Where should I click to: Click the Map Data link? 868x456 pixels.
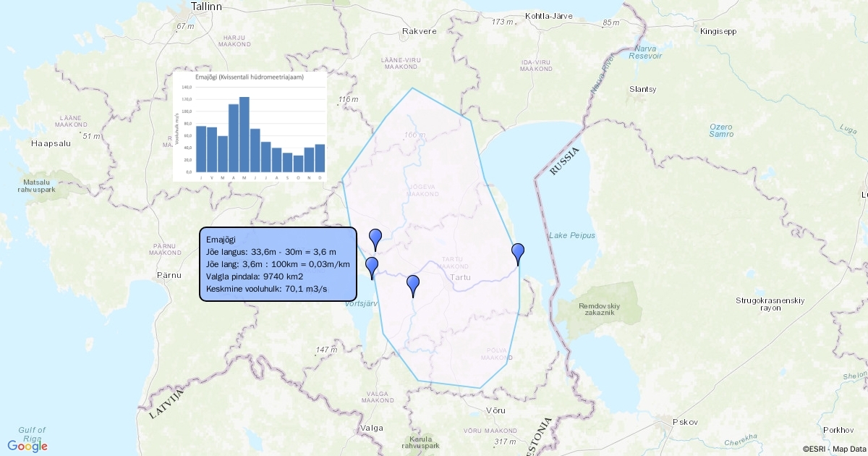tap(848, 449)
